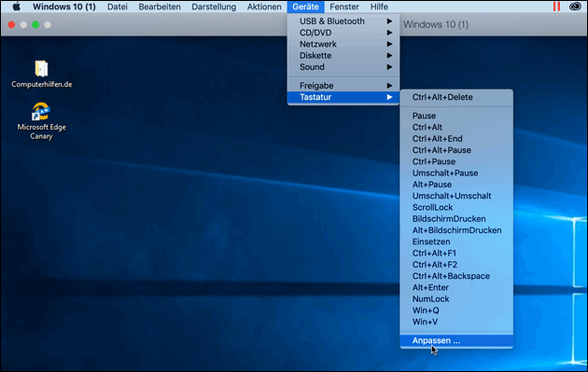Send Umschalt+Pause key combination

coord(456,173)
